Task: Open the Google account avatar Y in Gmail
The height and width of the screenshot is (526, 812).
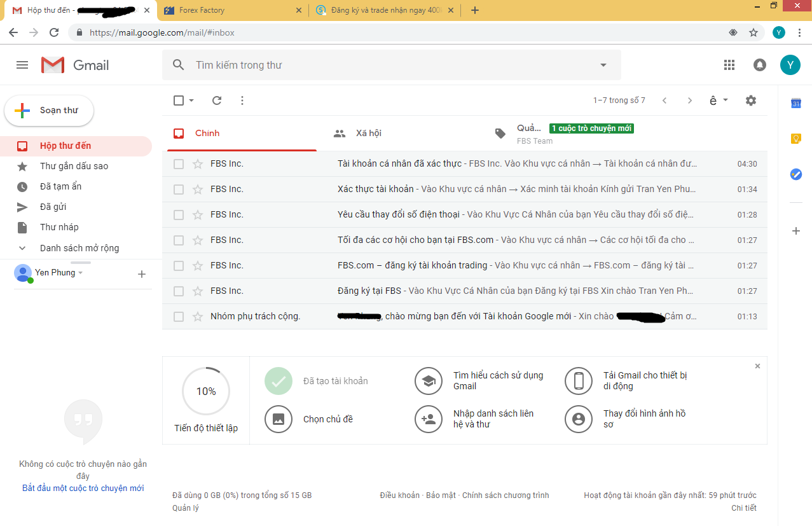Action: coord(790,65)
